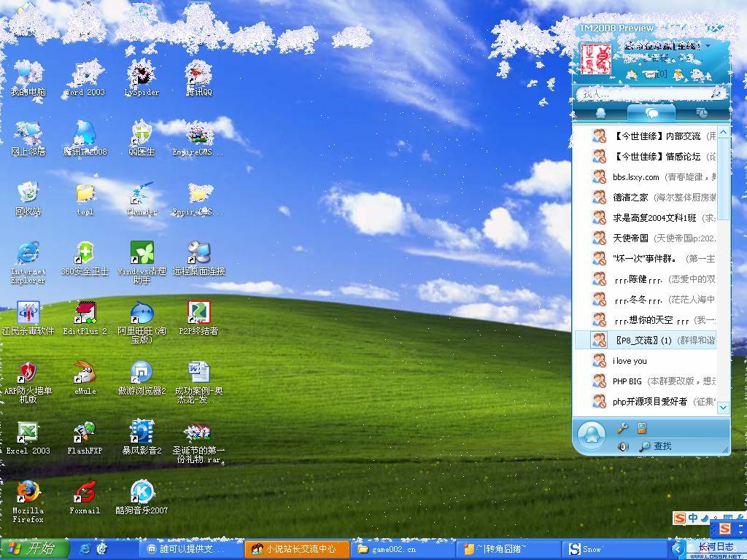Select the 暴风影音2 desktop shortcut
This screenshot has height=560, width=747.
142,438
